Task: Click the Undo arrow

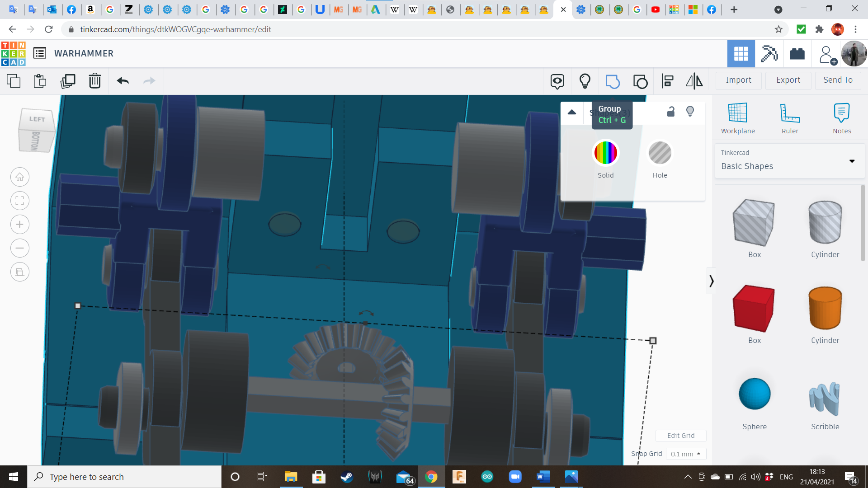Action: (x=123, y=81)
